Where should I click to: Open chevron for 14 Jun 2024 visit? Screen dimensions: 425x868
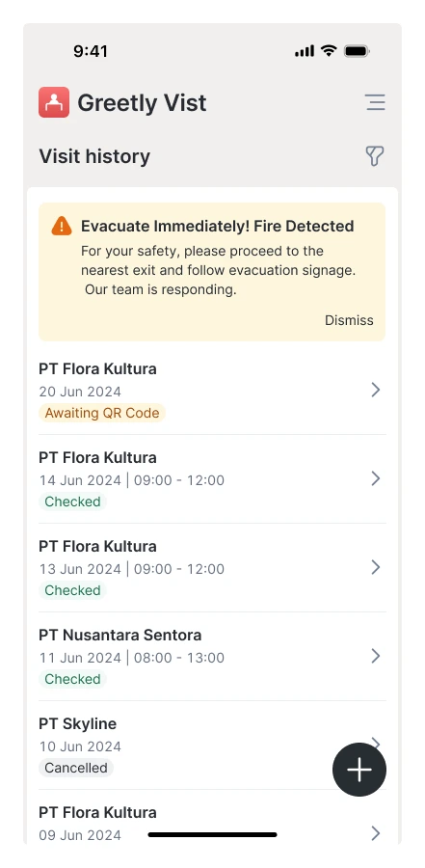pos(376,478)
